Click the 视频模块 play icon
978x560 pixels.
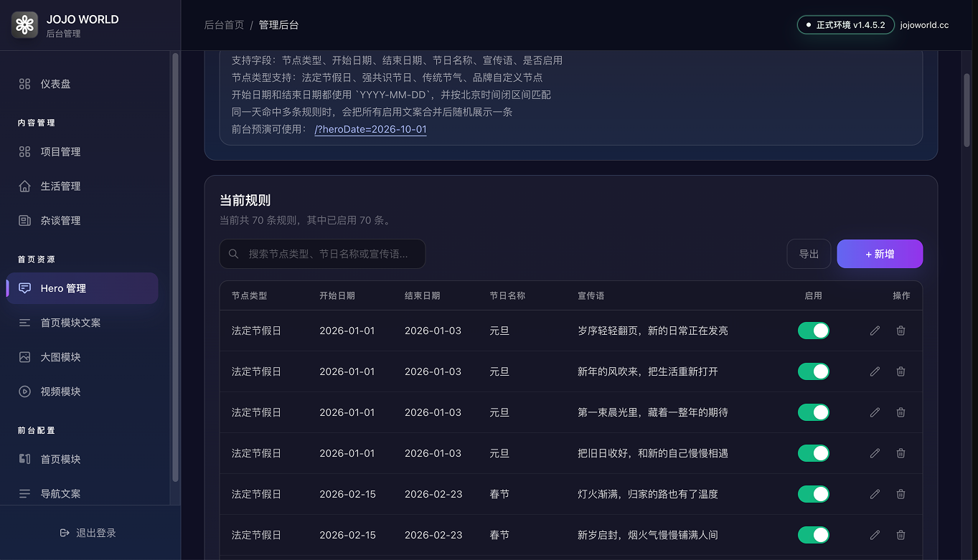(x=24, y=391)
